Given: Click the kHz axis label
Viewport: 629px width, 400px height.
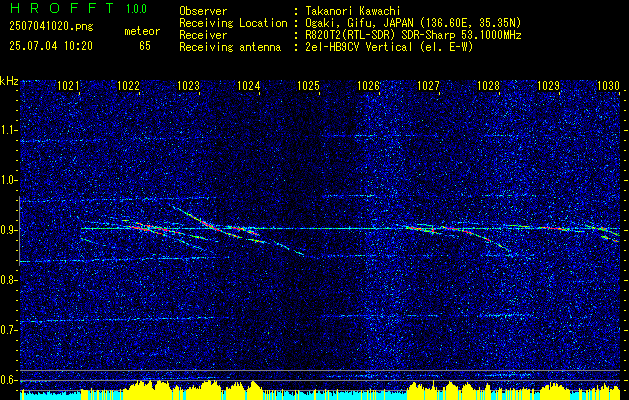Looking at the screenshot, I should point(9,81).
